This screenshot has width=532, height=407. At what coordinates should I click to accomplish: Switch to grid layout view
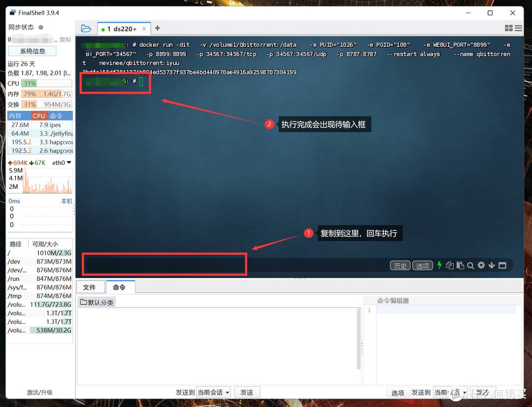[508, 28]
